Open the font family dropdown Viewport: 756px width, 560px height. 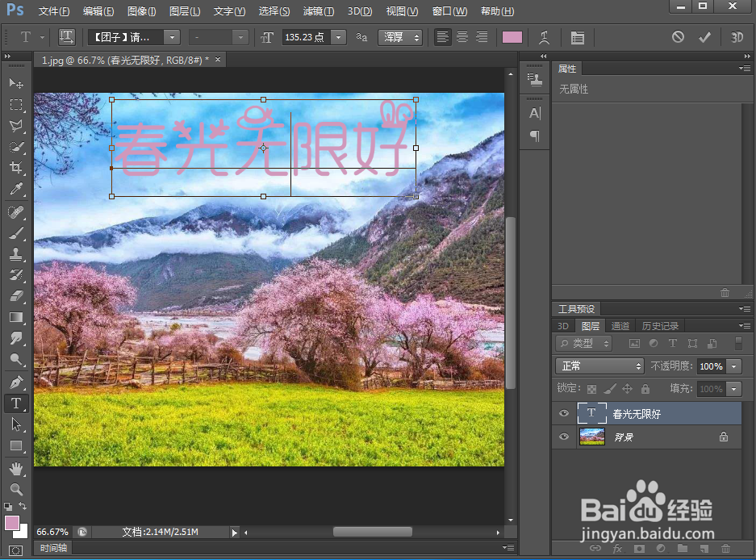point(172,37)
